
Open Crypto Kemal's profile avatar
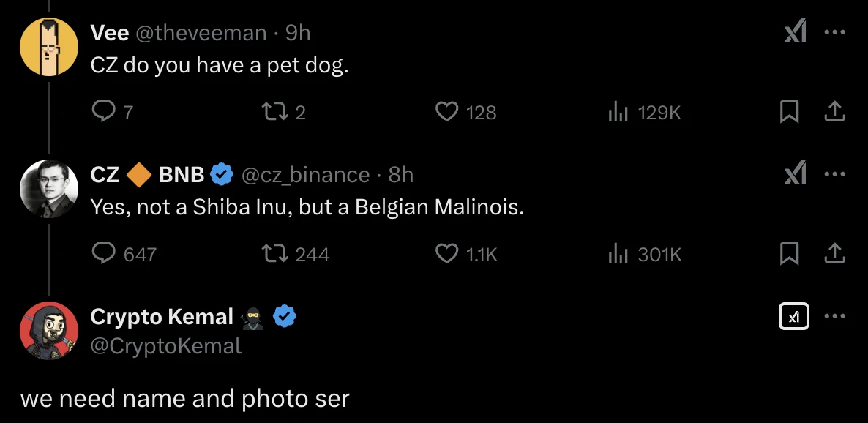pyautogui.click(x=49, y=331)
